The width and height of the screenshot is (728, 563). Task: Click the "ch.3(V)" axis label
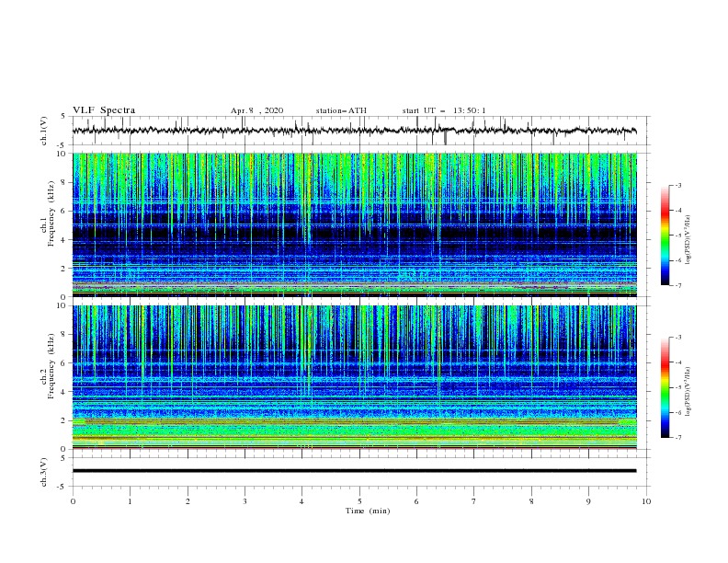pyautogui.click(x=44, y=472)
